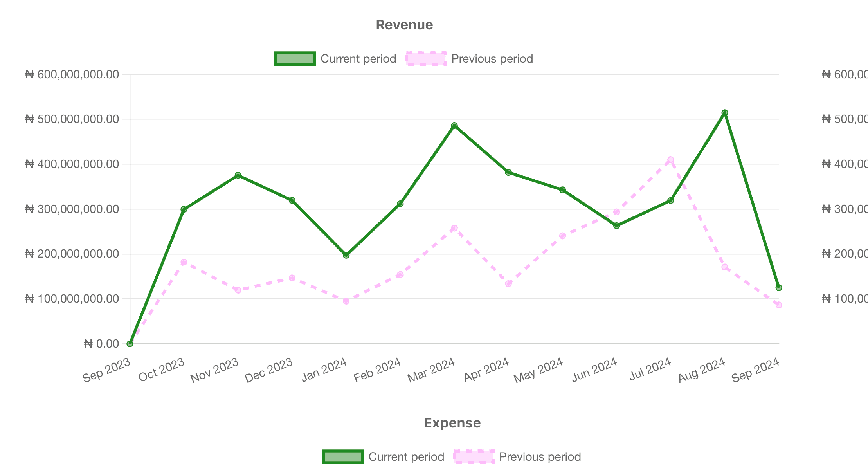Select Current period data point for May 2024
This screenshot has height=467, width=868.
click(x=562, y=190)
